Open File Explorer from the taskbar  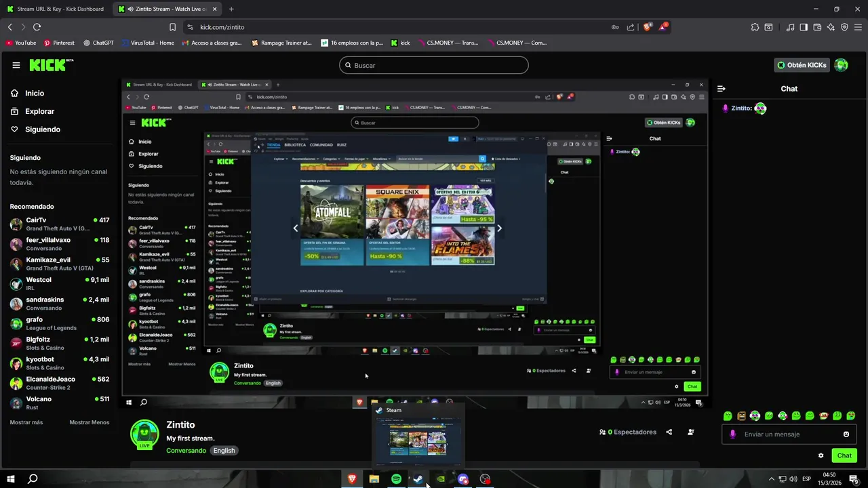pos(374,479)
